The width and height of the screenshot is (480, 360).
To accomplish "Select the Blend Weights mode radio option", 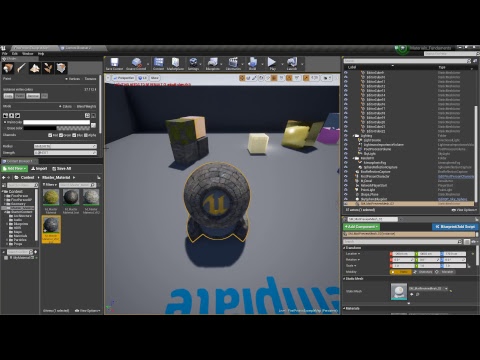I will (x=85, y=106).
